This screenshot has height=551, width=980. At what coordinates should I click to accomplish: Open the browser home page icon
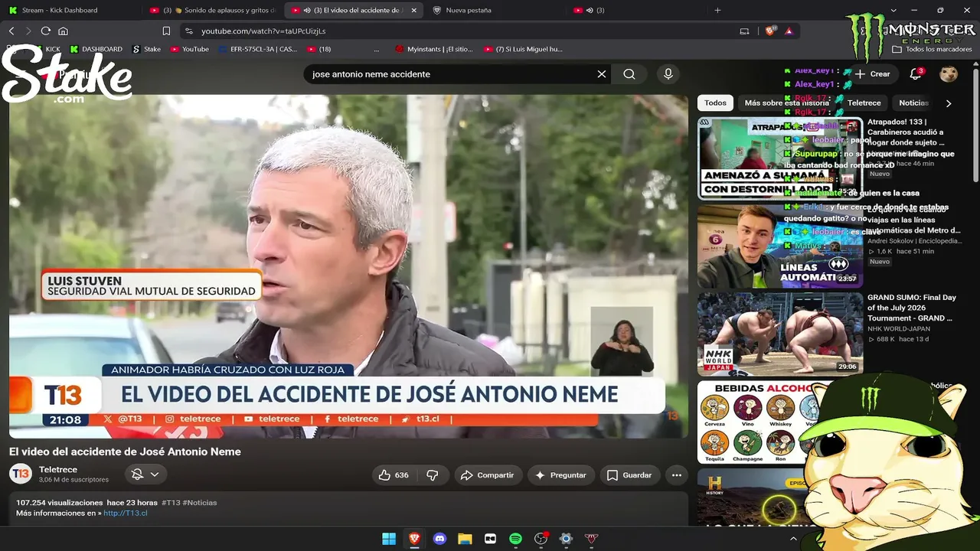point(64,31)
